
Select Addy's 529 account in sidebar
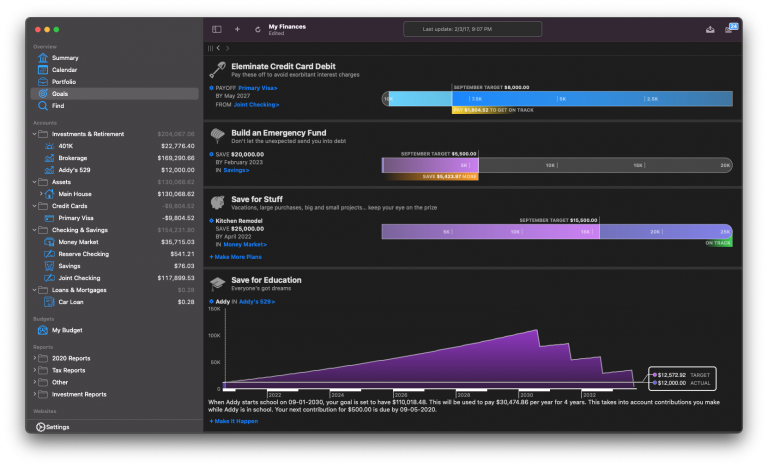(114, 170)
